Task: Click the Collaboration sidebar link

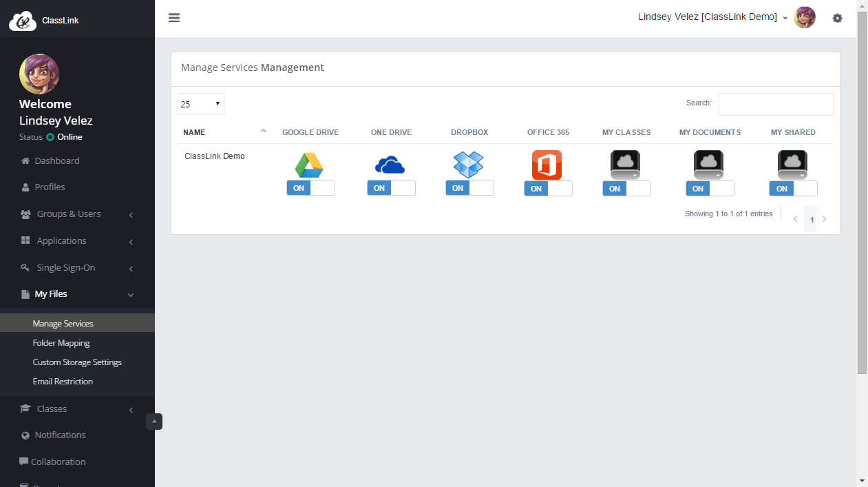Action: 59,462
